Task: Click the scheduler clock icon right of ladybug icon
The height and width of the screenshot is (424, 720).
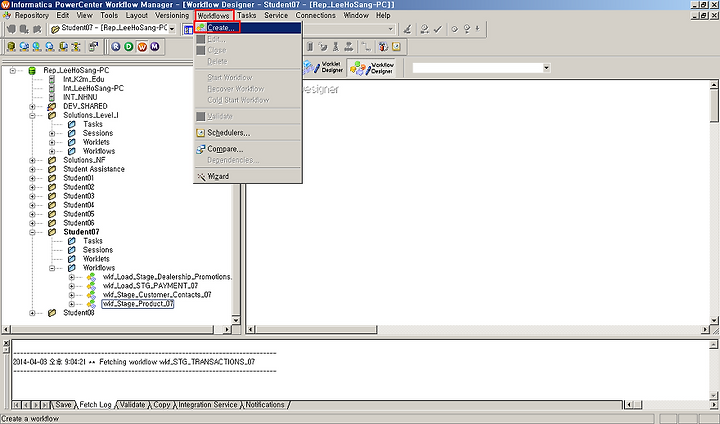Action: click(396, 46)
